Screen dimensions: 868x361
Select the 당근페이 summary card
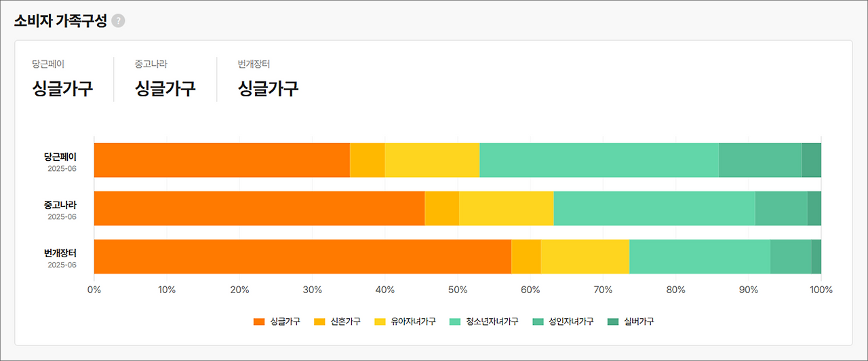(62, 79)
